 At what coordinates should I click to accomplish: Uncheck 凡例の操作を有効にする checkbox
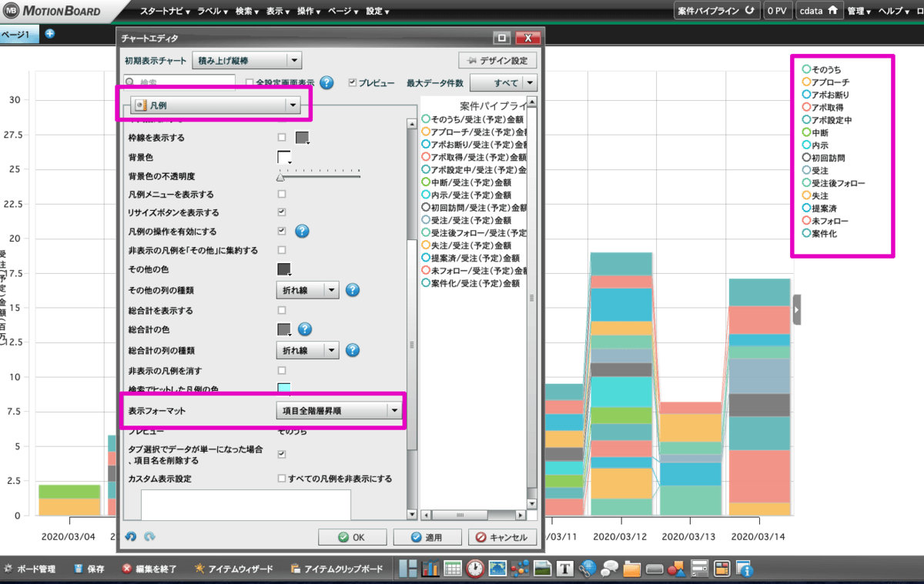(282, 231)
